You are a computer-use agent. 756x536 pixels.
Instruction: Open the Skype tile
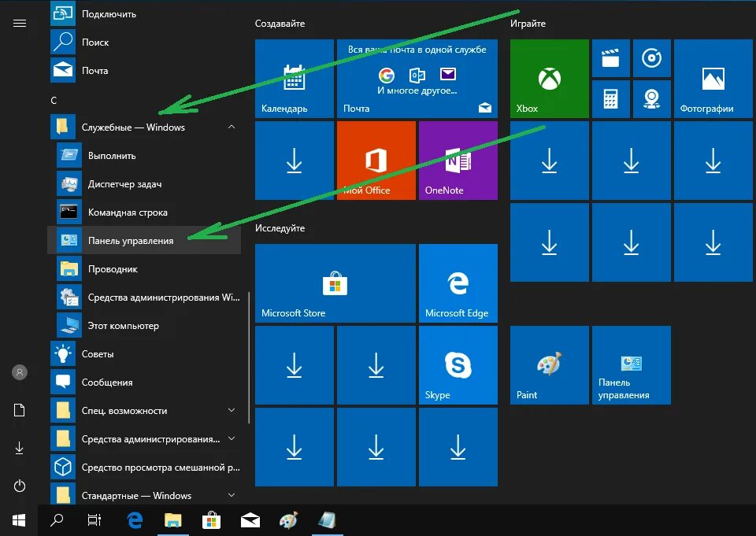pos(458,365)
